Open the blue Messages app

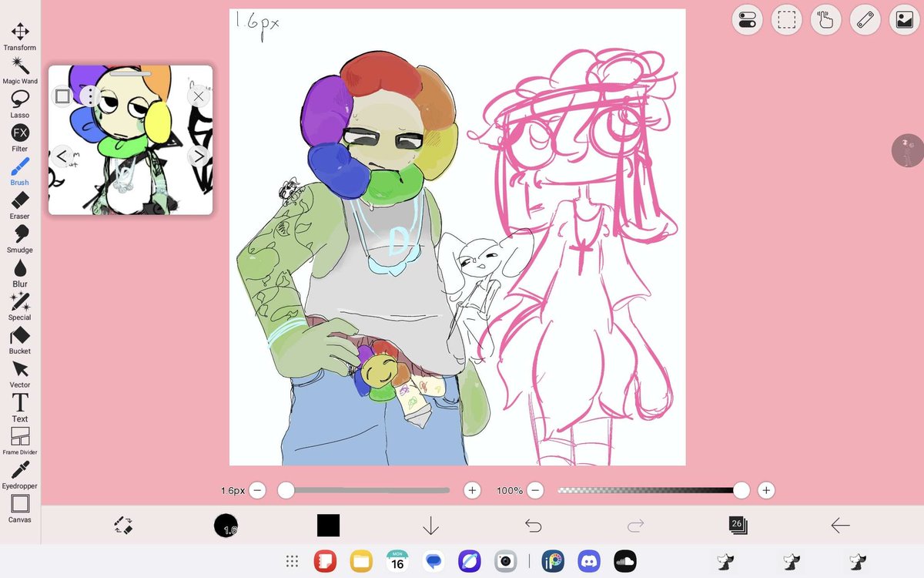[x=434, y=562]
